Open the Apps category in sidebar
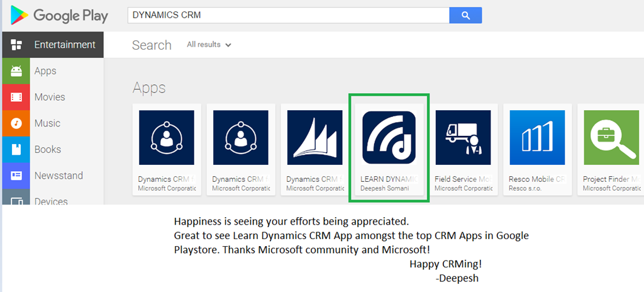Screen dimensions: 644x292 coord(45,71)
